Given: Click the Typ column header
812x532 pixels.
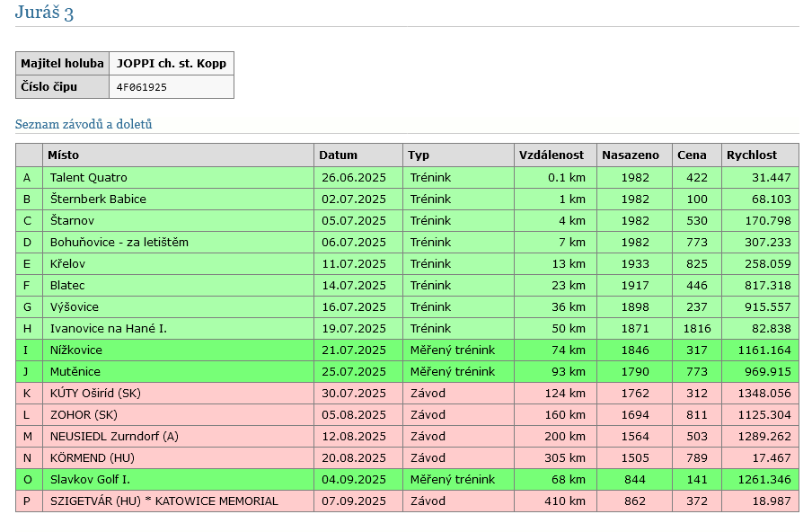Looking at the screenshot, I should 418,155.
